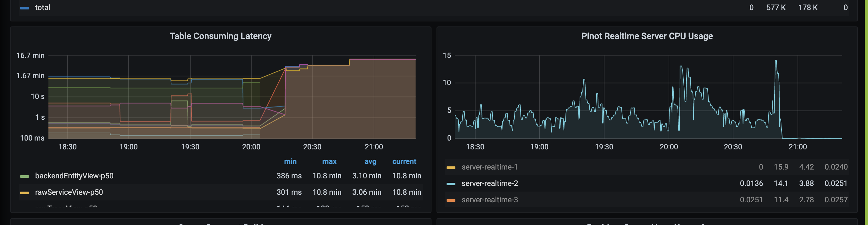The image size is (868, 225).
Task: Select 11.4 max value for server-realtime-3
Action: pyautogui.click(x=781, y=200)
